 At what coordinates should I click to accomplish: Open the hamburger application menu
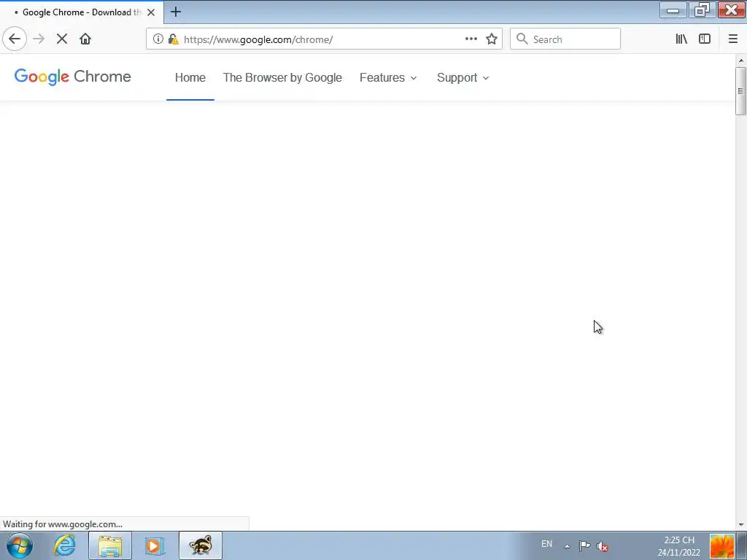[x=732, y=39]
